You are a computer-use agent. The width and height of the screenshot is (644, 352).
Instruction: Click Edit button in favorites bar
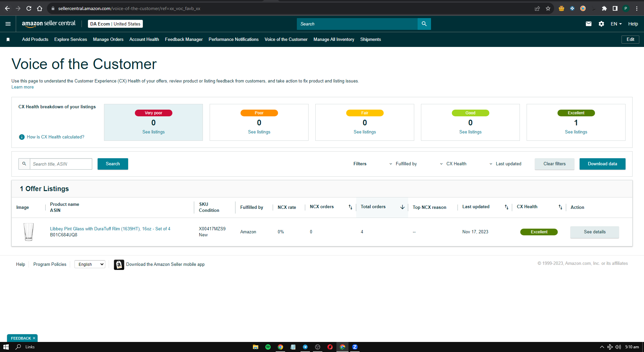coord(630,40)
